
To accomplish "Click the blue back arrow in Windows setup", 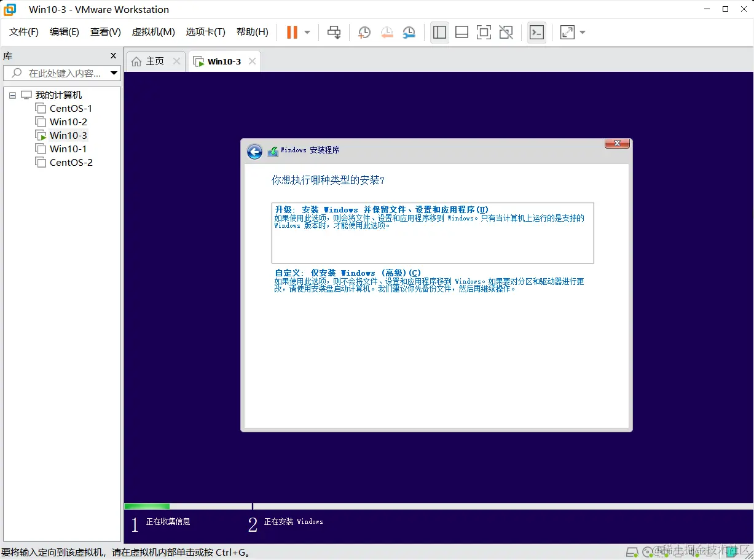I will 254,152.
